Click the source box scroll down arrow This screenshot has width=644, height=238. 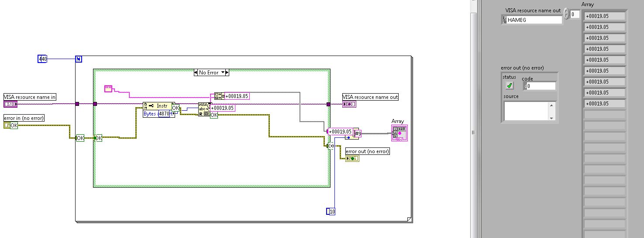pyautogui.click(x=552, y=118)
